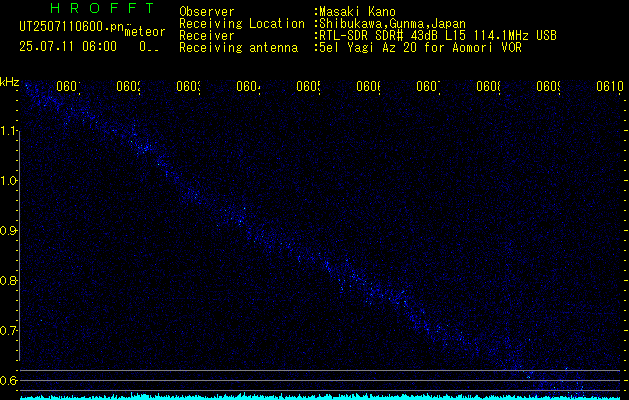This screenshot has width=629, height=400.
Task: Click the 0605 time axis marker
Action: tap(308, 86)
